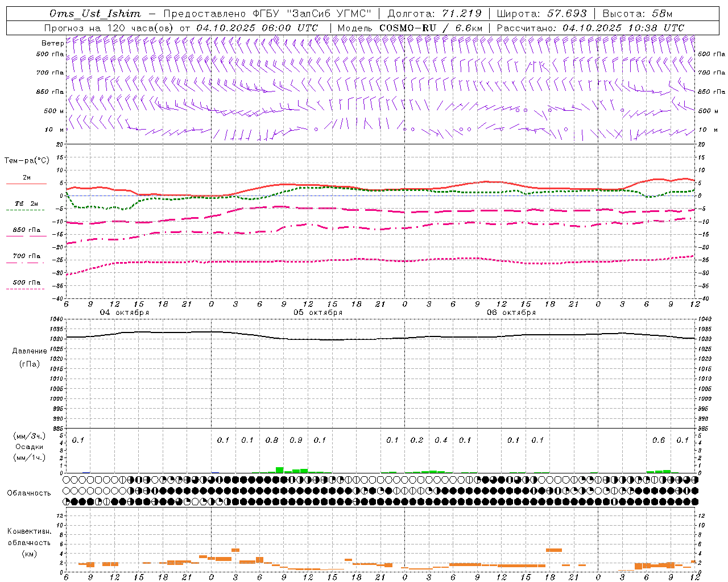Click the "Облачность" cloudiness label
The width and height of the screenshot is (728, 582).
tap(29, 493)
